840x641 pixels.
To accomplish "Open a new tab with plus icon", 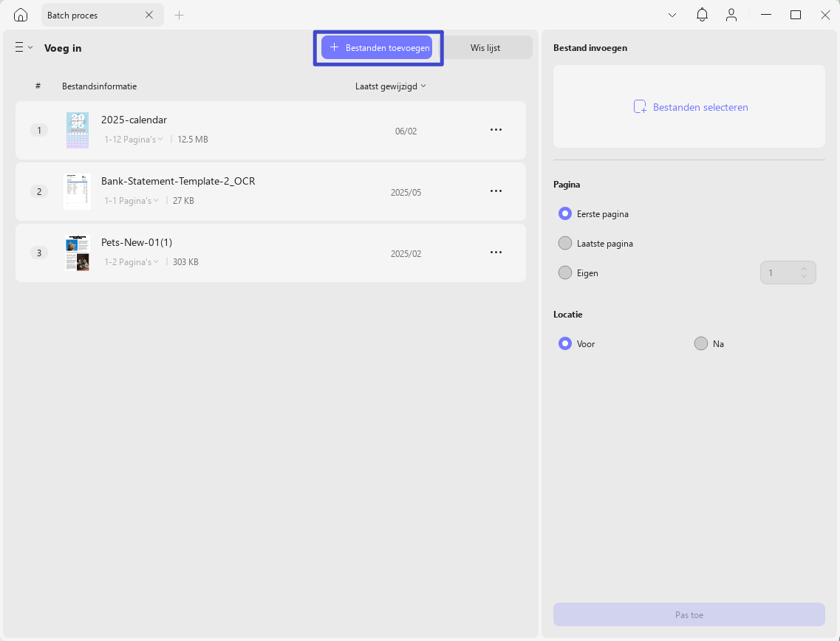I will coord(179,15).
